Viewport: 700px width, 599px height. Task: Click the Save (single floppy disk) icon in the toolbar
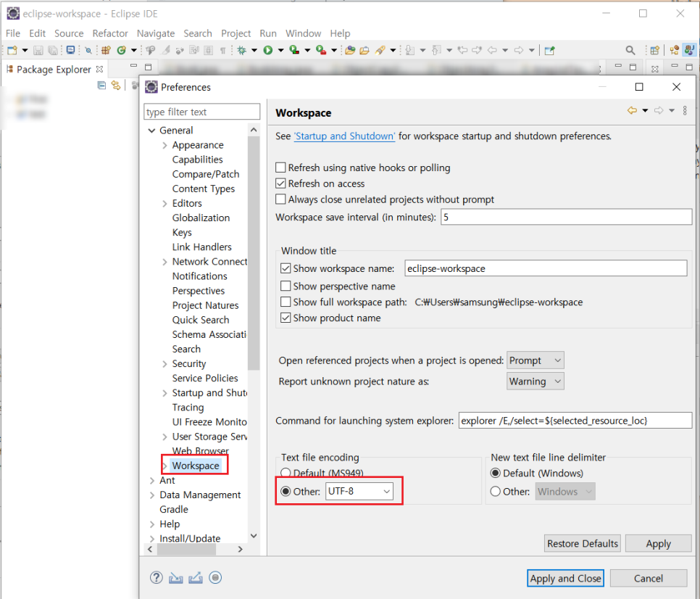click(x=38, y=50)
